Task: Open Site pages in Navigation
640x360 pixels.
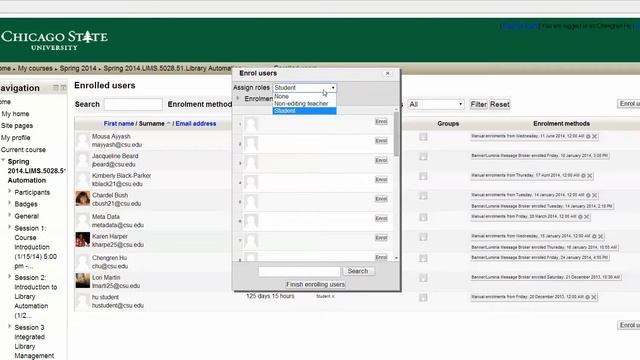Action: click(x=17, y=126)
